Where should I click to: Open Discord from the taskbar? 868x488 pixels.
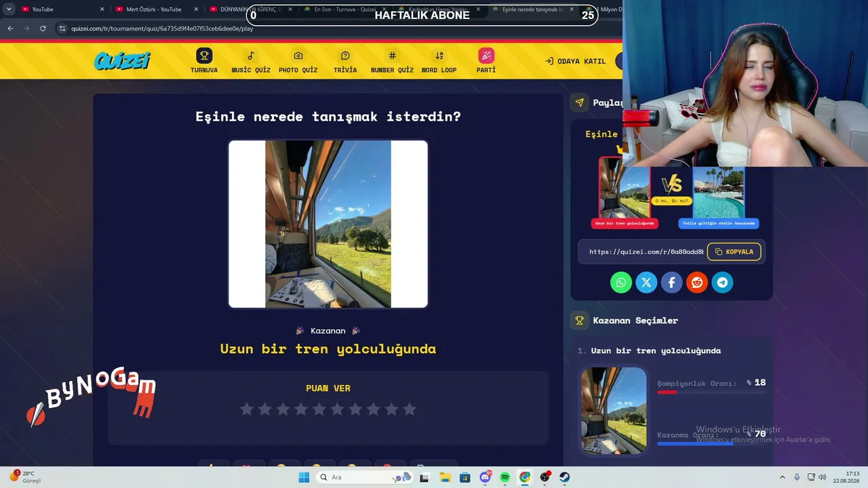[x=485, y=477]
